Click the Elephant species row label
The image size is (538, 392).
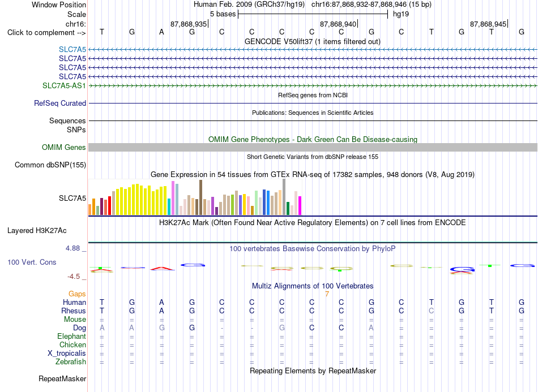(x=72, y=336)
